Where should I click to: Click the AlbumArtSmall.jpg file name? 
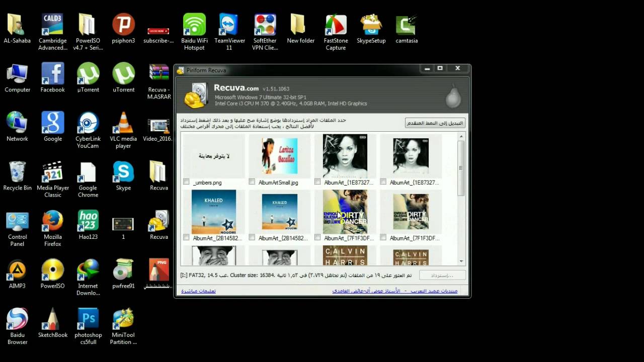[278, 183]
